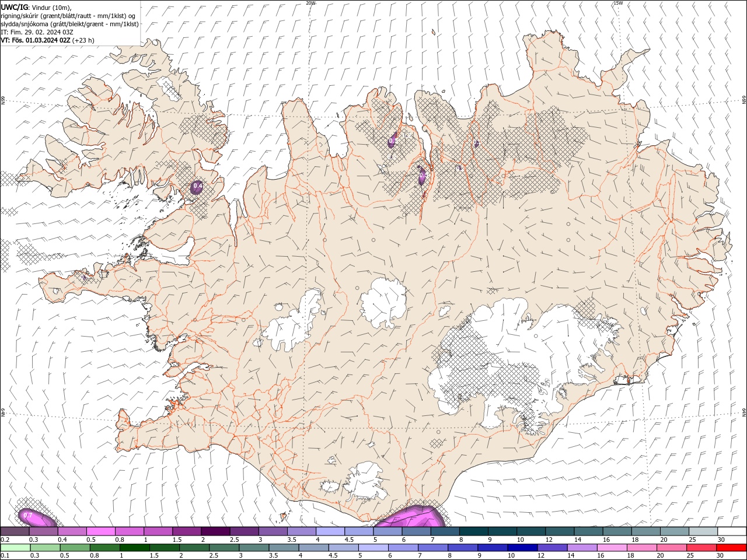
Task: Select the upper scale swatch starting at 1.5
Action: (x=187, y=531)
